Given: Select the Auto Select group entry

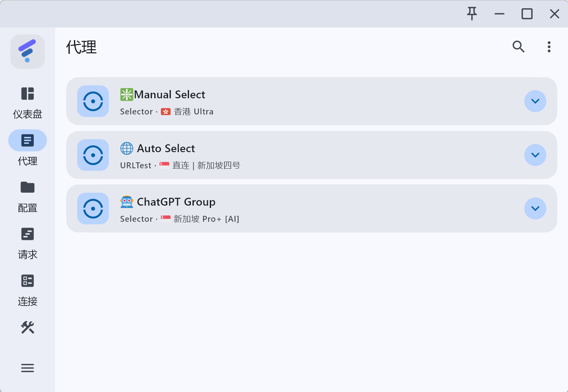Looking at the screenshot, I should (x=276, y=155).
